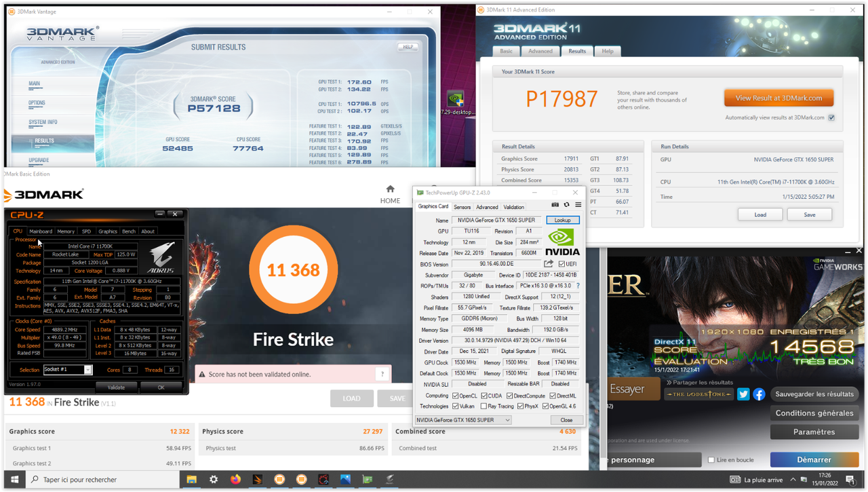Viewport: 868px width, 492px height.
Task: Toggle the DirectML checkbox
Action: coord(552,396)
